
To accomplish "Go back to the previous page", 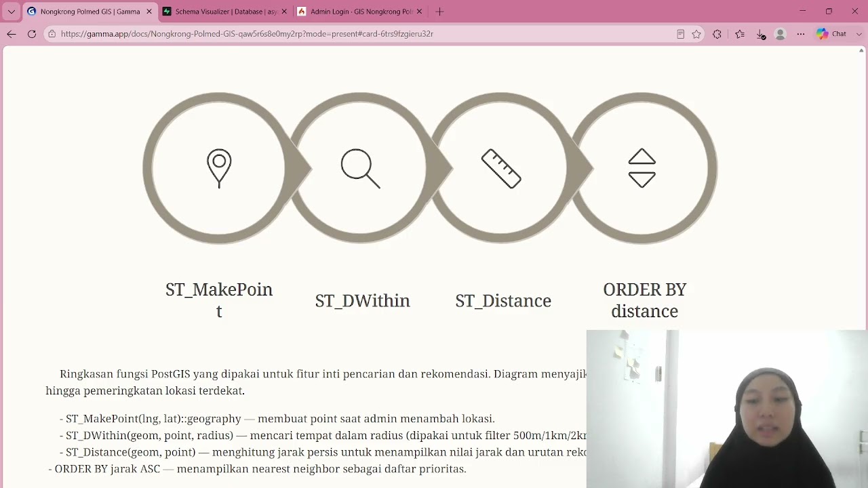I will tap(12, 34).
